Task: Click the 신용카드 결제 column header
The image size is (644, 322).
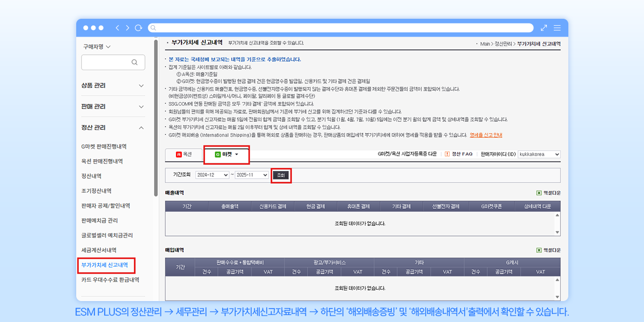Action: click(x=273, y=206)
